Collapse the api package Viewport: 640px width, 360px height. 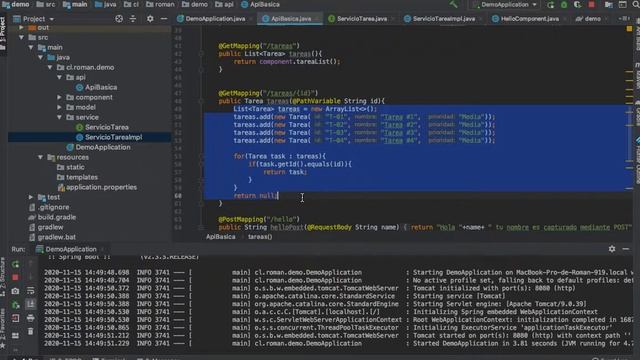click(60, 78)
